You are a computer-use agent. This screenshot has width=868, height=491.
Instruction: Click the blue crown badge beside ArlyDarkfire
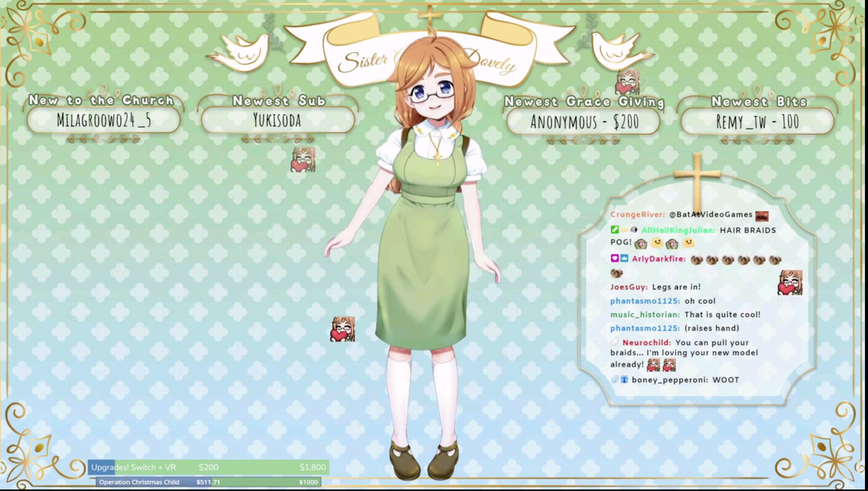coord(624,258)
